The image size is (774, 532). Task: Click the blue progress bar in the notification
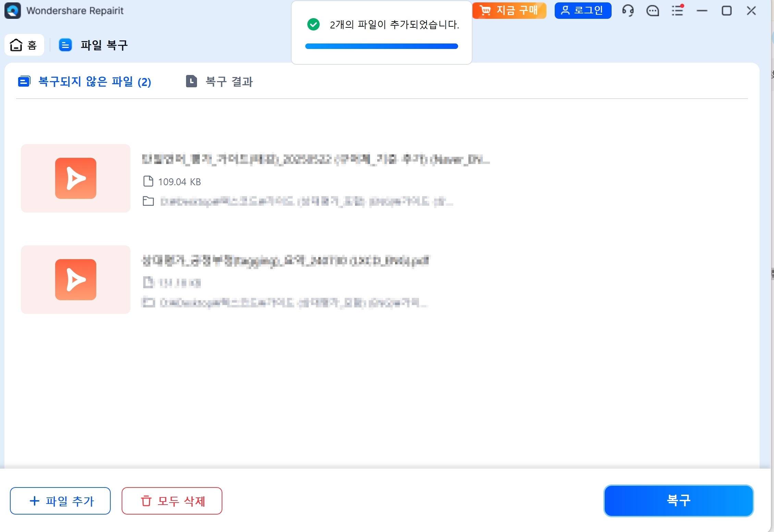[x=382, y=46]
